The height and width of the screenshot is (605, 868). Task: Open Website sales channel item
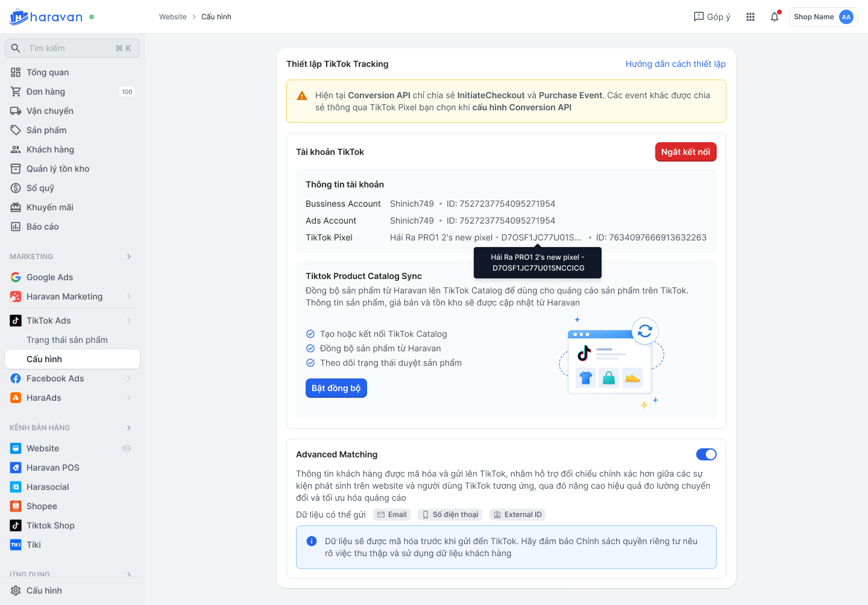pos(72,448)
